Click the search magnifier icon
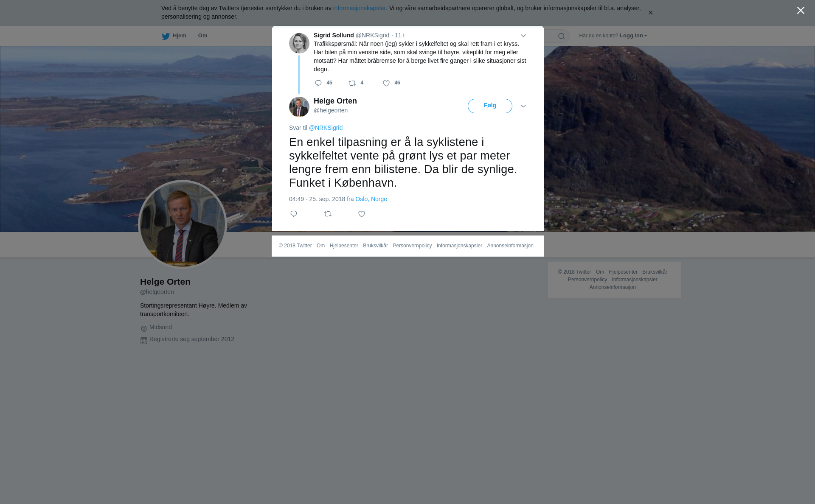Image resolution: width=815 pixels, height=504 pixels. pos(562,36)
